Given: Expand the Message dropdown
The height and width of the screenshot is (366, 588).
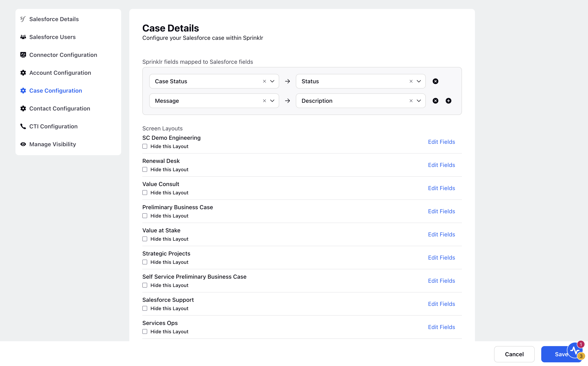Looking at the screenshot, I should point(272,101).
